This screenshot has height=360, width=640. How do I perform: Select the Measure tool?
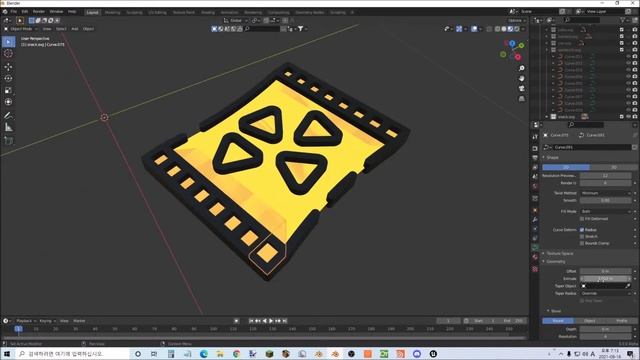(x=8, y=127)
